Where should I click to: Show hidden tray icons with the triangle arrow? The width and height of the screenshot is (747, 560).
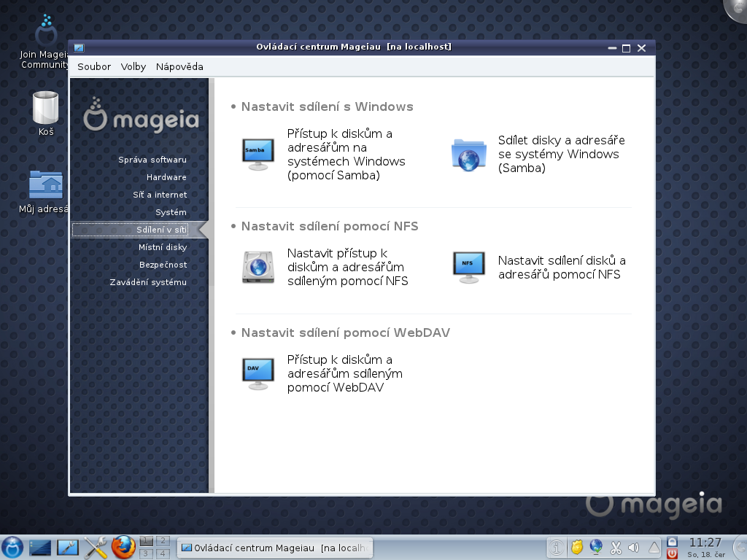[x=654, y=548]
